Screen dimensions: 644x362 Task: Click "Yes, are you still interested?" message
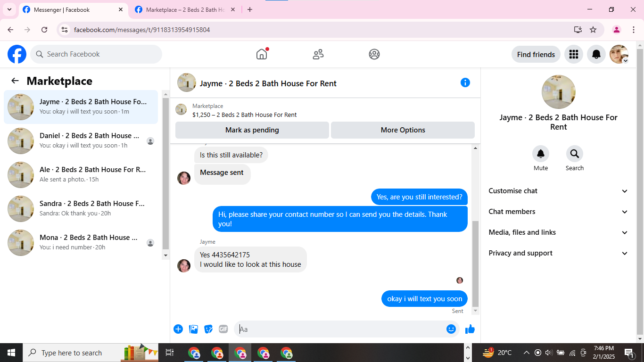tap(419, 197)
